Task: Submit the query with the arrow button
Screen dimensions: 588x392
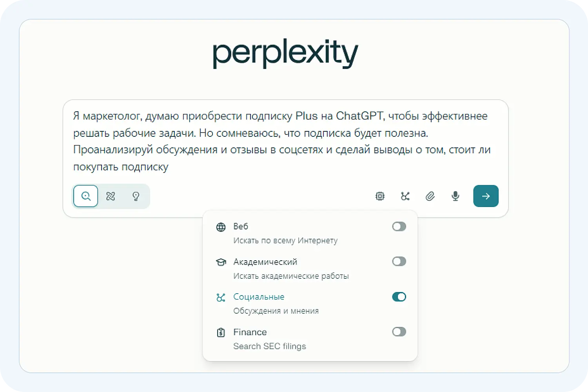Action: coord(486,196)
